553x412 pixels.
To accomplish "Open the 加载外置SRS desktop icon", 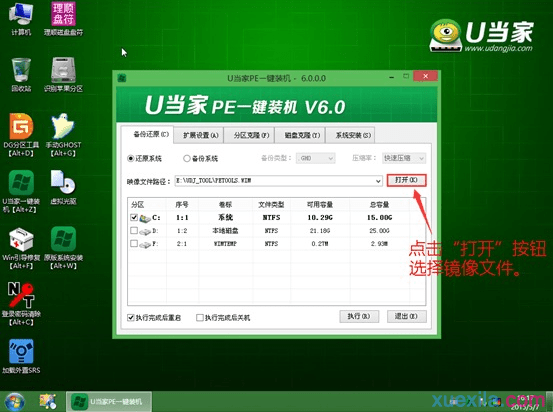I will point(21,356).
